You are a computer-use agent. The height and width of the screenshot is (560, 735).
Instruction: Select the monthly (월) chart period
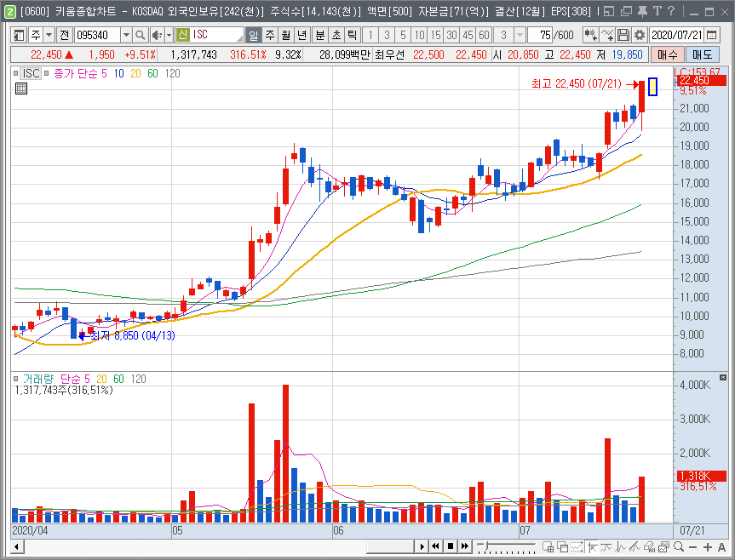pos(286,35)
